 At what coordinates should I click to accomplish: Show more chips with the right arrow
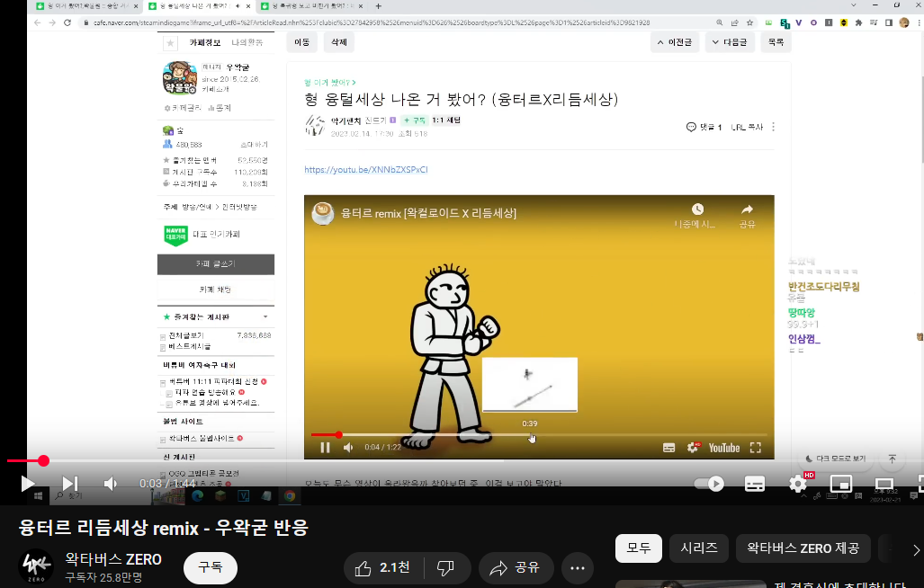915,549
